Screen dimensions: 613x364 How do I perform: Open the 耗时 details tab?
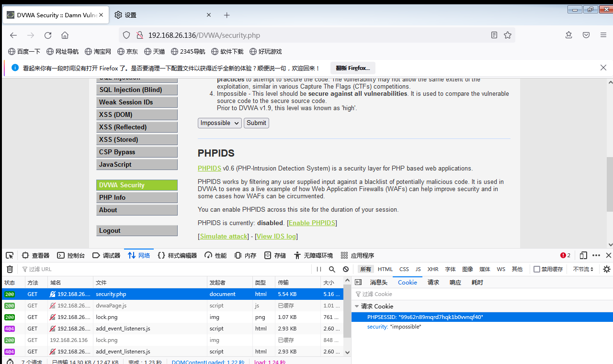477,282
